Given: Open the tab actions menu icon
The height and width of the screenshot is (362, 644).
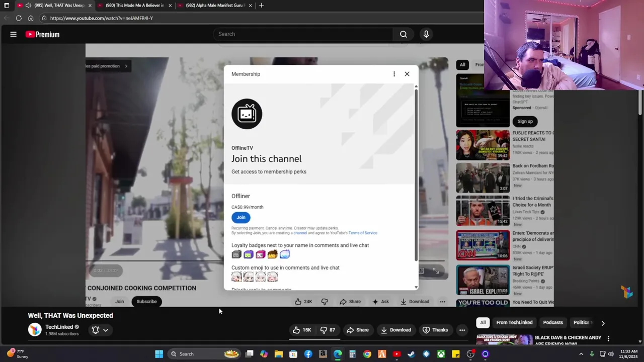Looking at the screenshot, I should click(7, 6).
